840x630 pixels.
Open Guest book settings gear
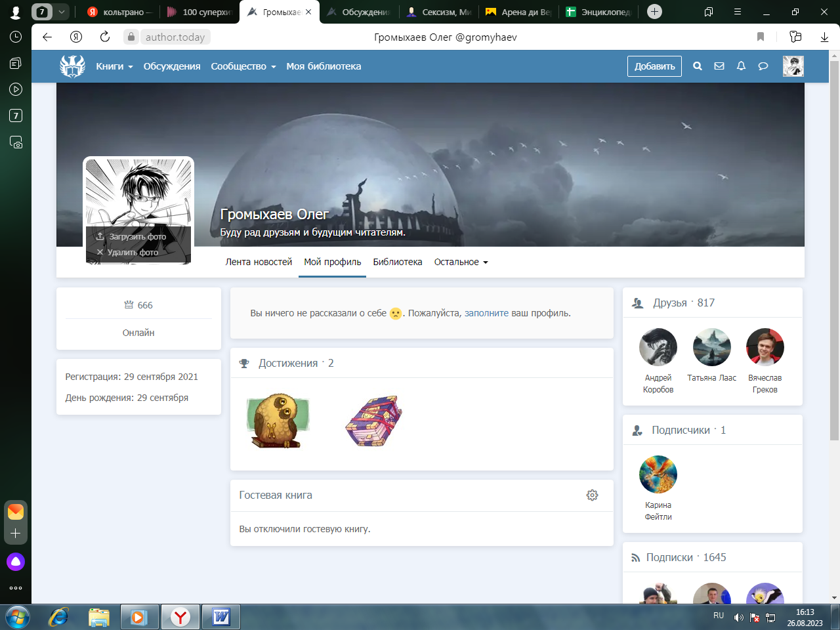pyautogui.click(x=592, y=495)
